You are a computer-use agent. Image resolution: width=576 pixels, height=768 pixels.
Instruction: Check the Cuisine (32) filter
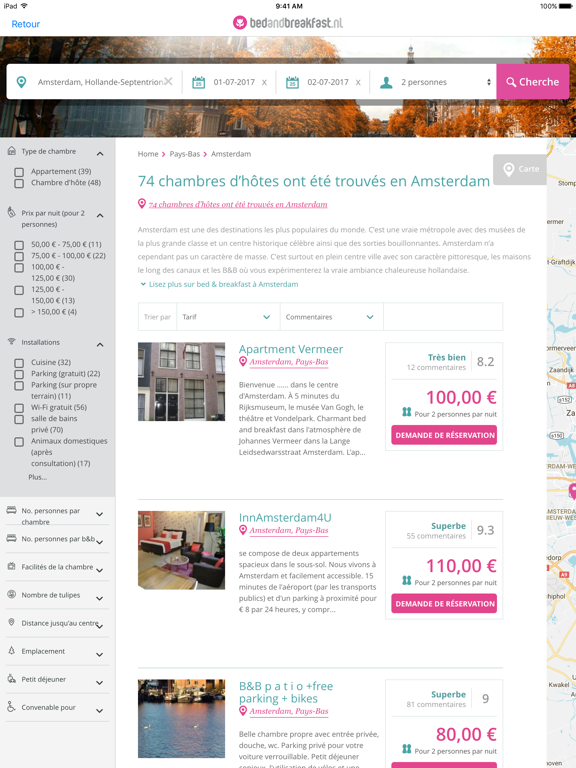(19, 363)
